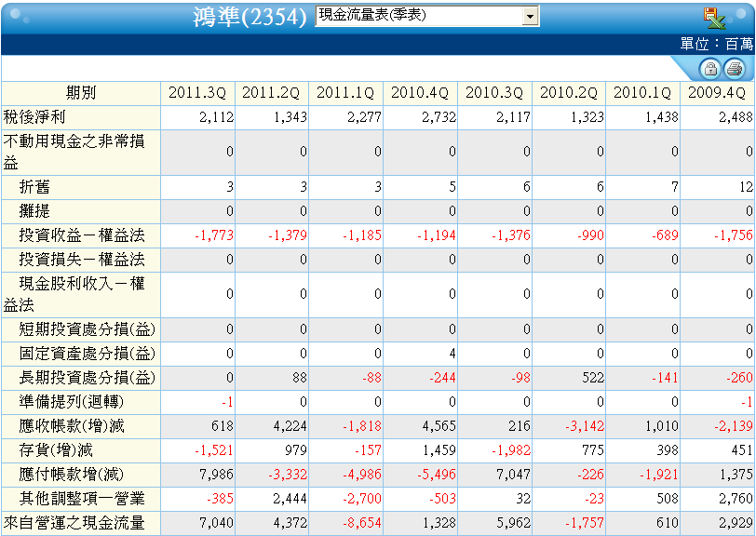The height and width of the screenshot is (536, 756).
Task: Click 固定資產處分 value 4
Action: [x=452, y=354]
